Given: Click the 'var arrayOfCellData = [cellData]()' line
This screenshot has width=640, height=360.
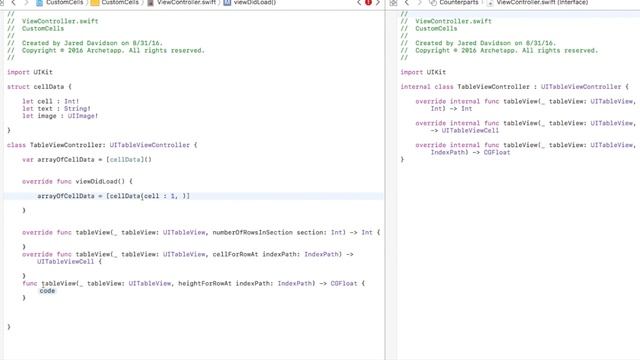Looking at the screenshot, I should click(x=87, y=160).
